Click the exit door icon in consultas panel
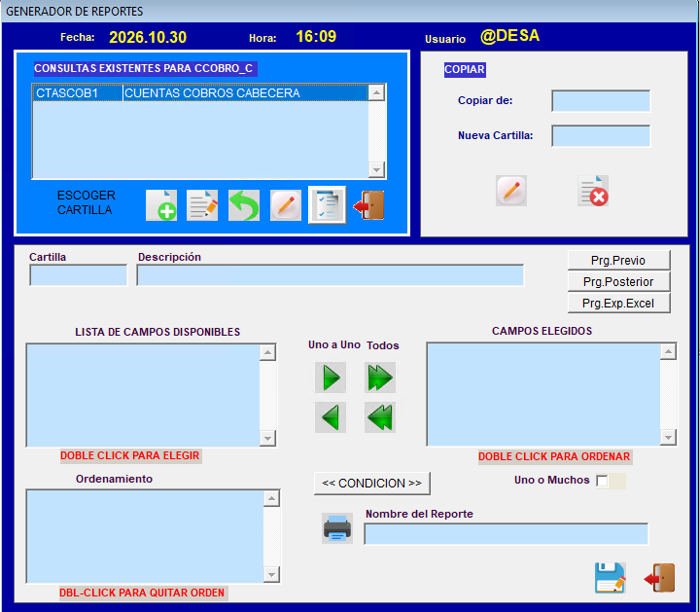Image resolution: width=700 pixels, height=612 pixels. 368,205
